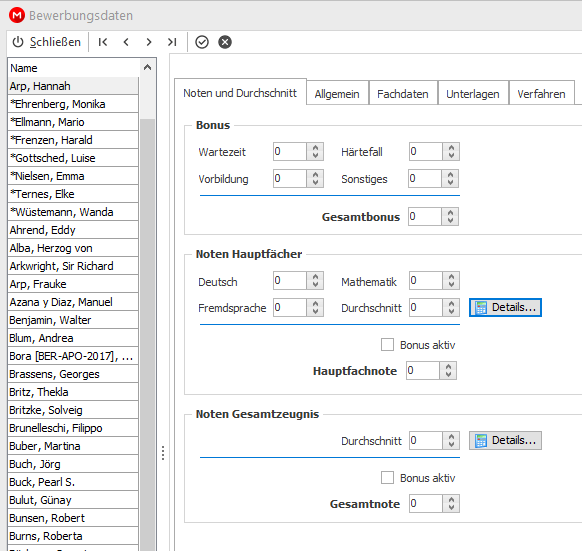The image size is (582, 551).
Task: Adjust the Deutsch spinner arrows
Action: [x=315, y=280]
